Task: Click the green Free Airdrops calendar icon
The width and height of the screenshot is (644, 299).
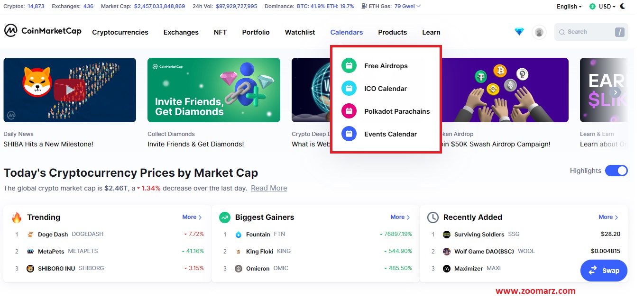Action: (349, 66)
